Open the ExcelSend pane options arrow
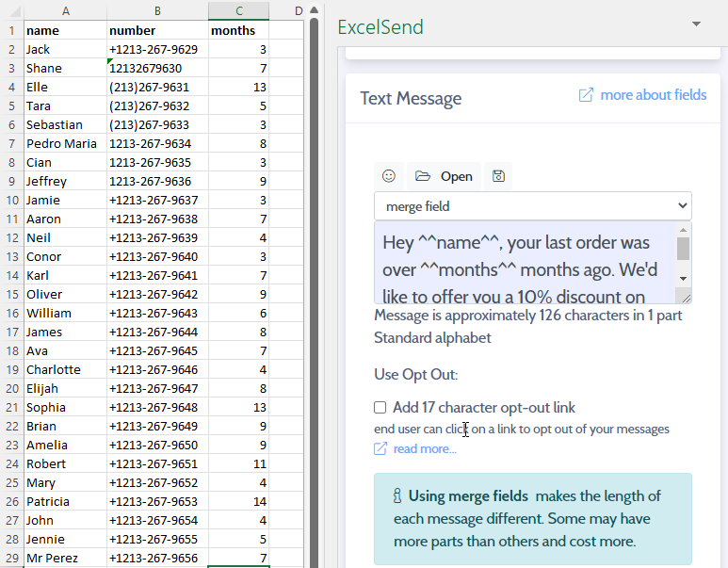Screen dimensions: 728x568 click(696, 24)
